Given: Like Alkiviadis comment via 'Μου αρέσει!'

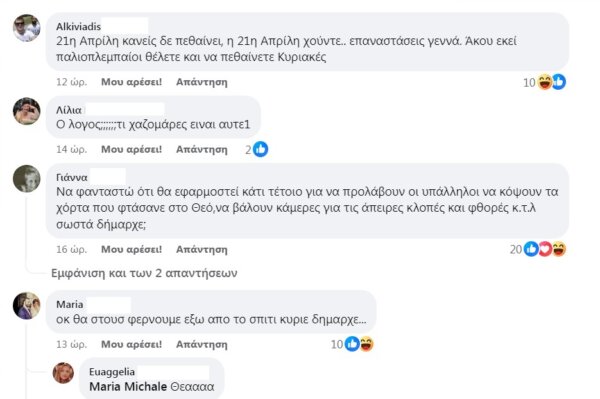Looking at the screenshot, I should (132, 82).
